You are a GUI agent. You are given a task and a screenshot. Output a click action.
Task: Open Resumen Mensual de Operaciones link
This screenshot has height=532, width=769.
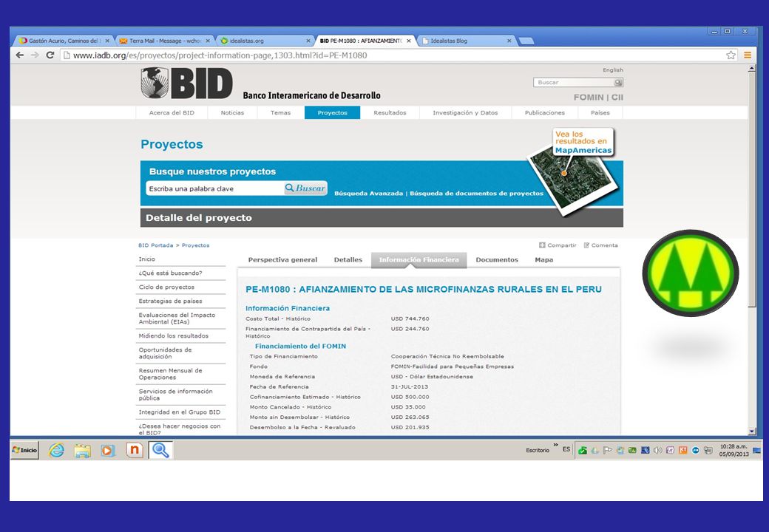tap(170, 374)
